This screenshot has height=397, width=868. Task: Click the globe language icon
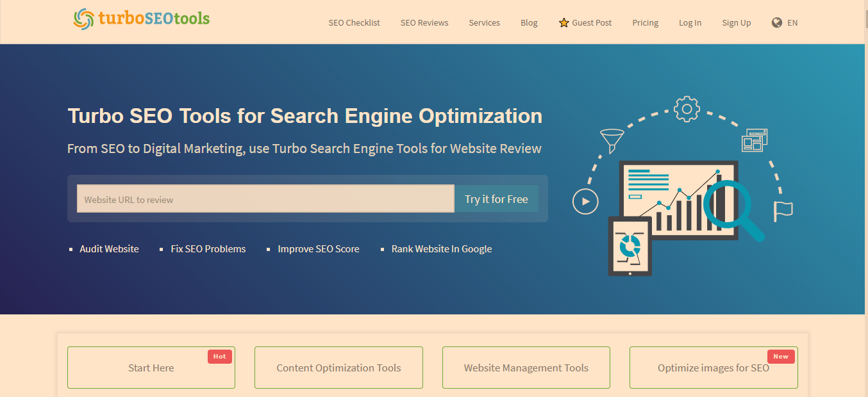pos(777,22)
